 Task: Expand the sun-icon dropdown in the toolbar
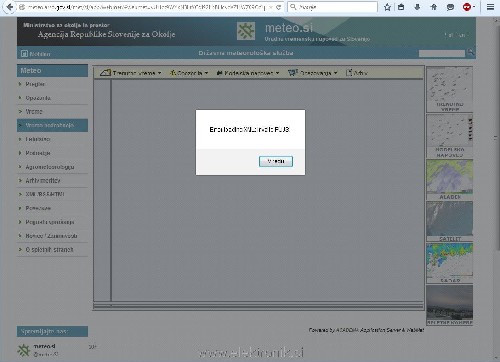click(189, 73)
